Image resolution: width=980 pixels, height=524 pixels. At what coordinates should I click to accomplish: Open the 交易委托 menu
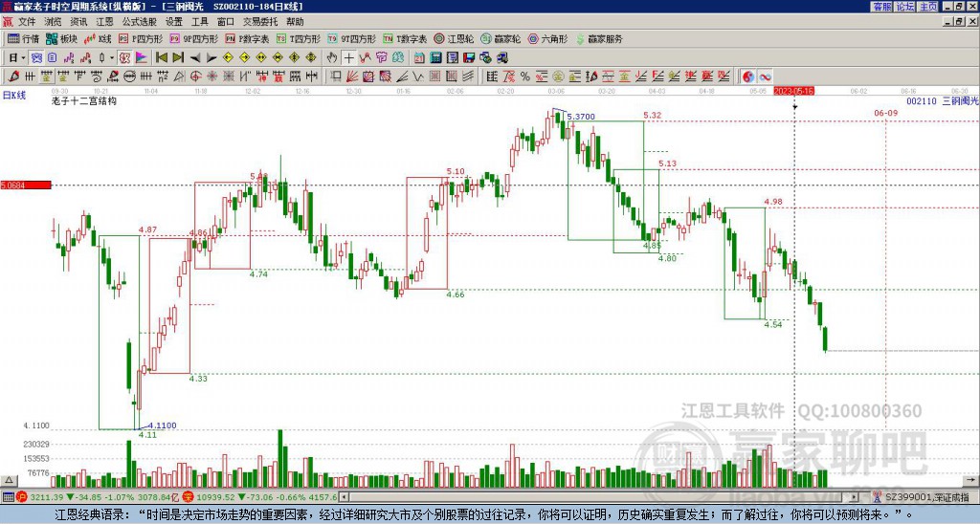(260, 22)
